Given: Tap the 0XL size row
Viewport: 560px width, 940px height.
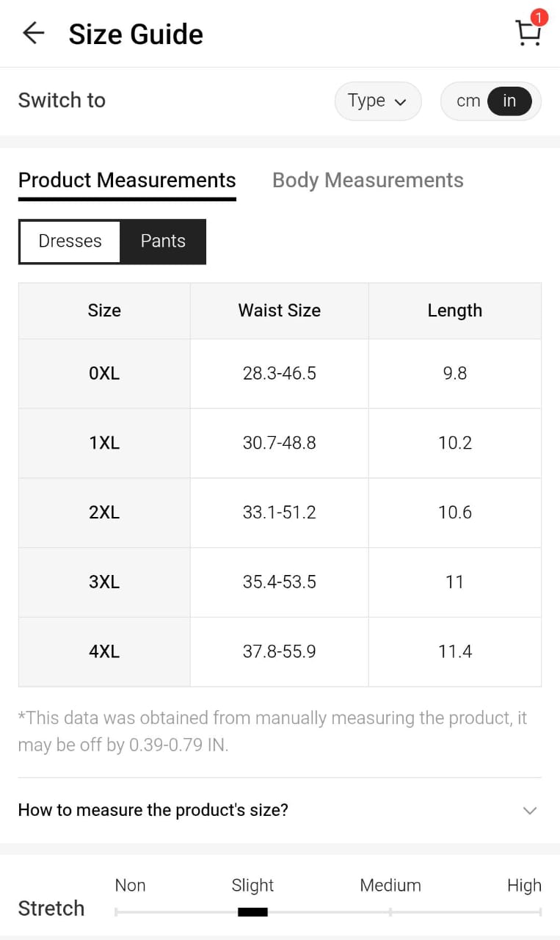Looking at the screenshot, I should [x=104, y=373].
